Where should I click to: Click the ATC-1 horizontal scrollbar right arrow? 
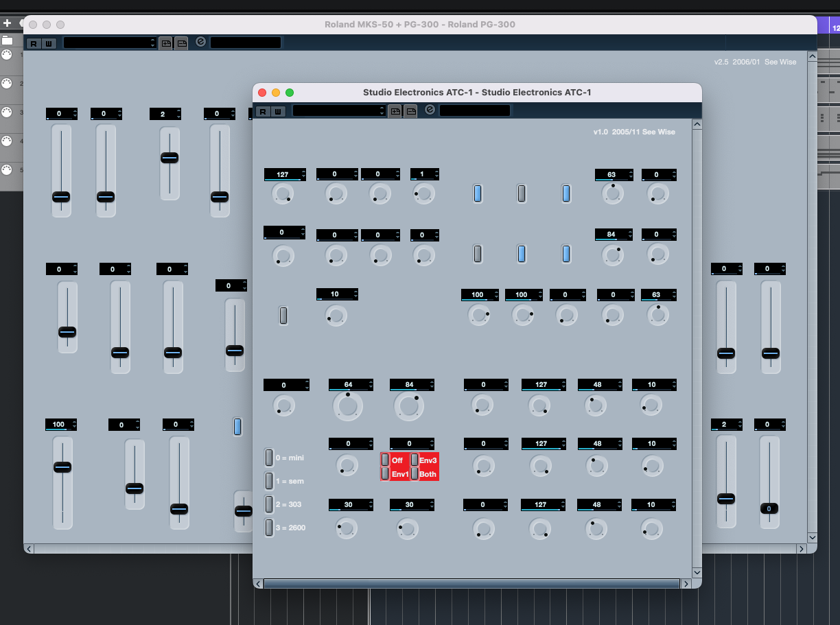686,584
